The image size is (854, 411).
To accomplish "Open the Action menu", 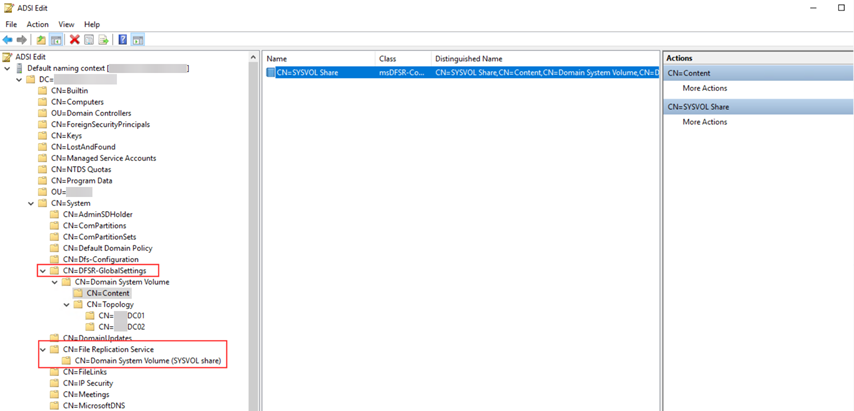I will click(38, 24).
